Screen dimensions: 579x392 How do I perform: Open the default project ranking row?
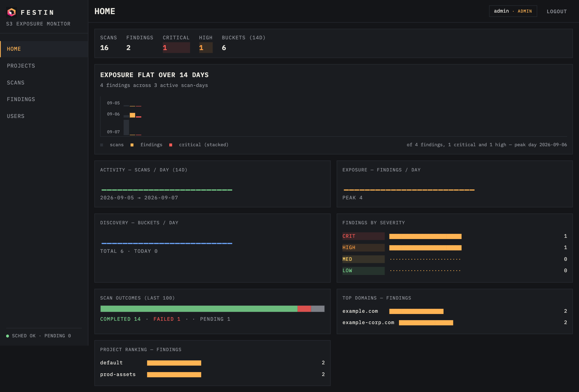click(212, 363)
